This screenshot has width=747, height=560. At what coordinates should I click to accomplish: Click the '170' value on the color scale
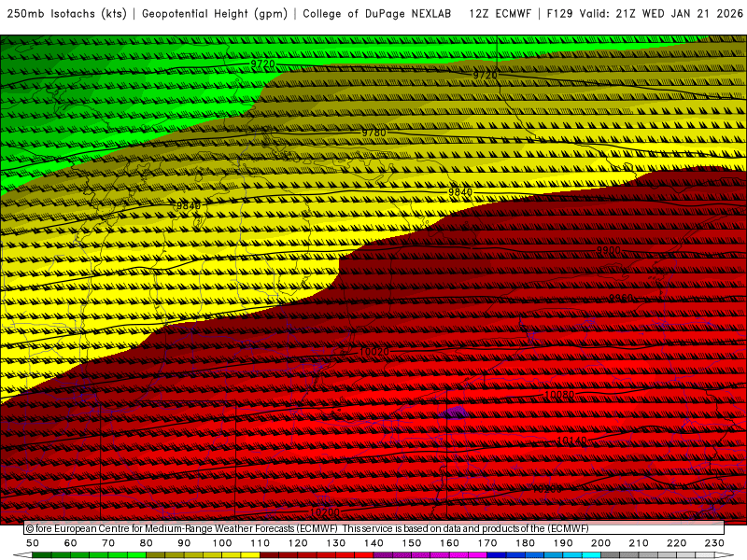(x=487, y=543)
